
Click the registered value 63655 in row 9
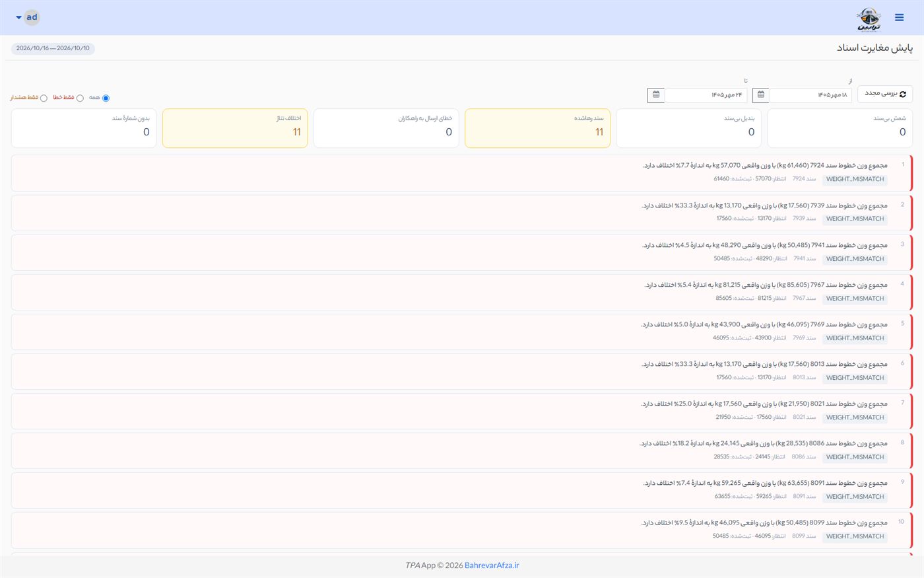pyautogui.click(x=722, y=496)
